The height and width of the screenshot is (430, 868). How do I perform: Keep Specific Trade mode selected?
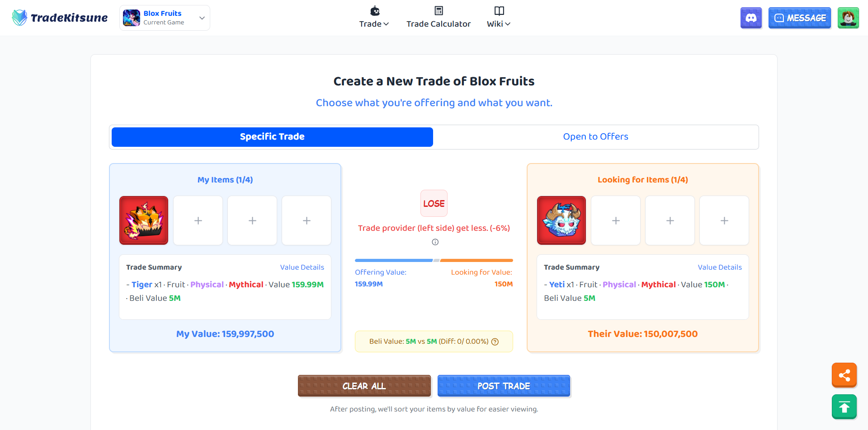(272, 136)
